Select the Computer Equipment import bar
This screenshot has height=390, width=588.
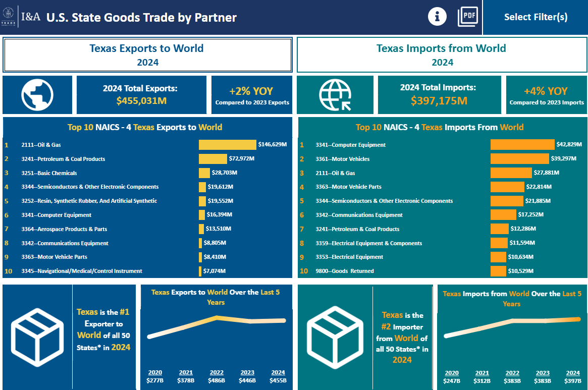[522, 144]
